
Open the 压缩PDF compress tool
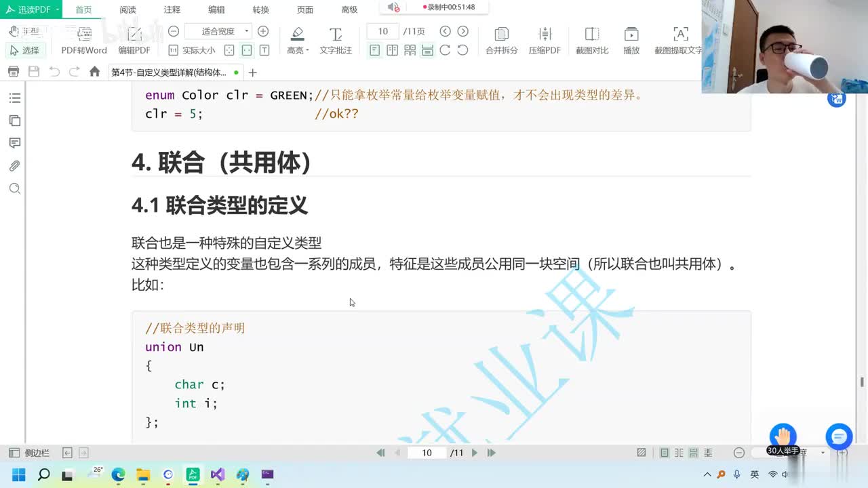pos(545,41)
